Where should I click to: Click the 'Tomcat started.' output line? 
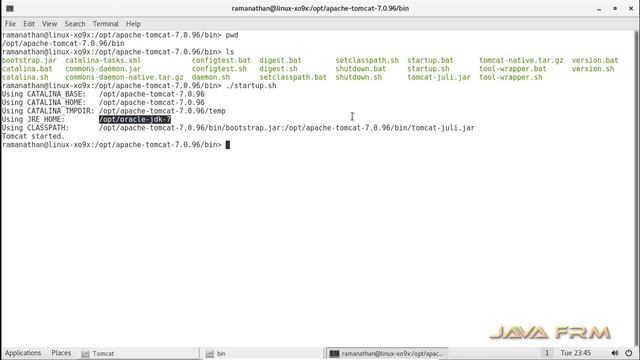click(33, 136)
